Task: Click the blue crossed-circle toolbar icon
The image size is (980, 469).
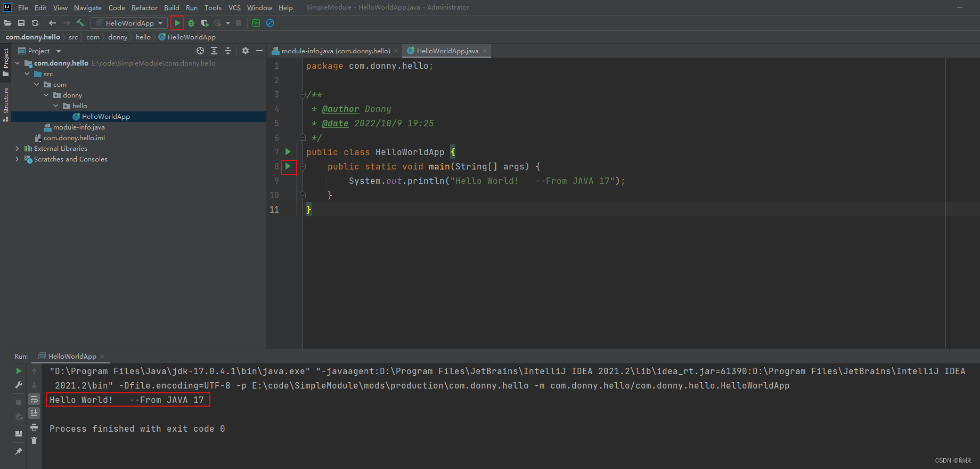Action: (270, 23)
